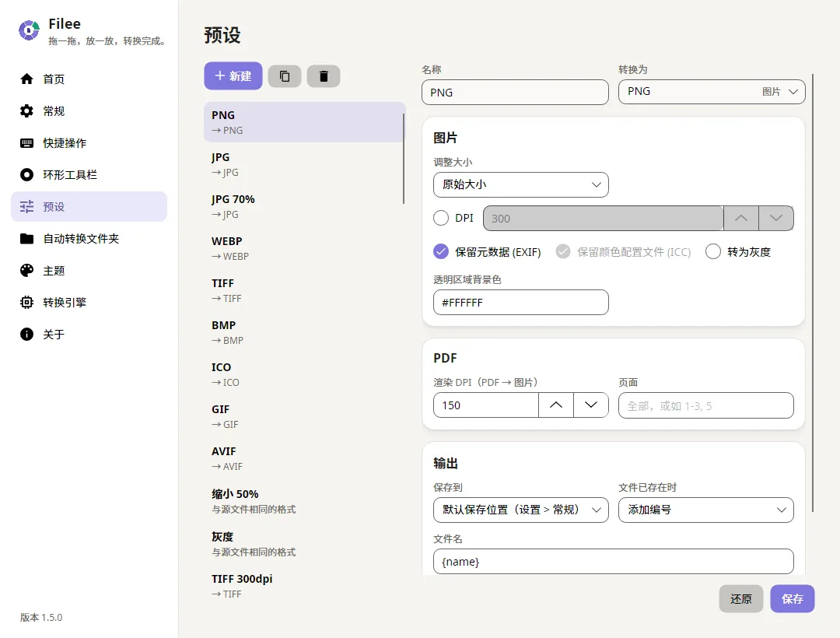Click the ring icon beside 环形工具栏
The image size is (840, 638).
pyautogui.click(x=26, y=174)
